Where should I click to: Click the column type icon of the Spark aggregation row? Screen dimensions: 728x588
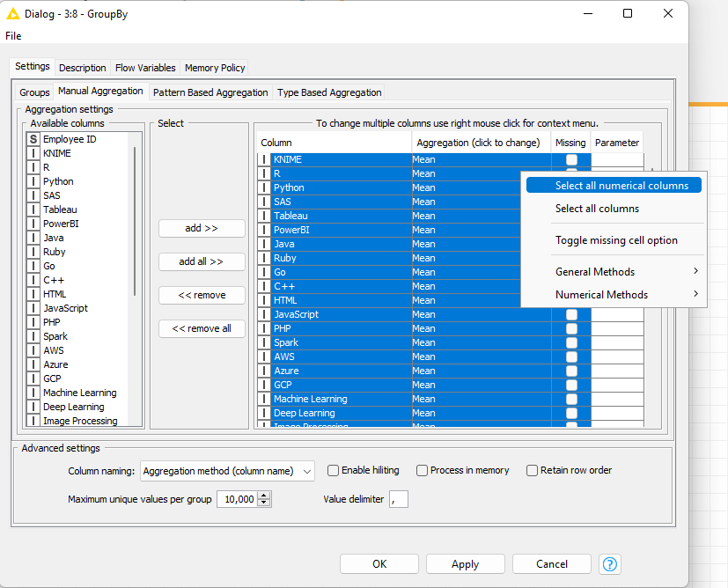[264, 342]
